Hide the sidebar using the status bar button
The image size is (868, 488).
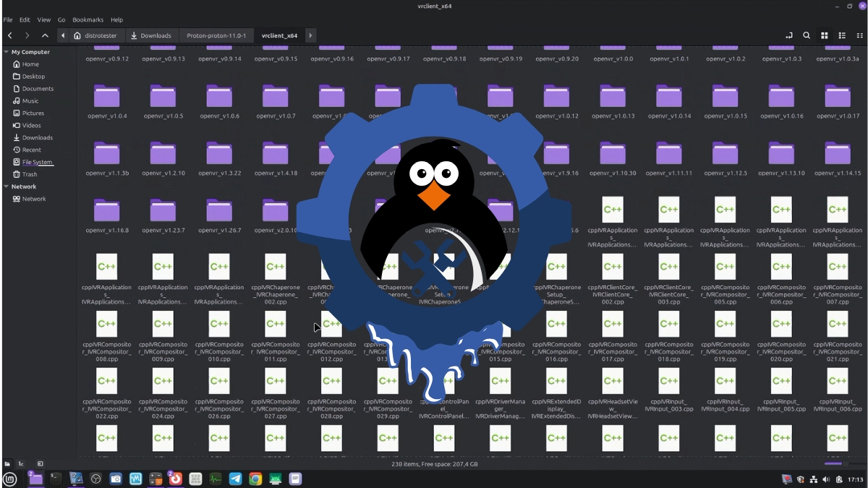[41, 463]
